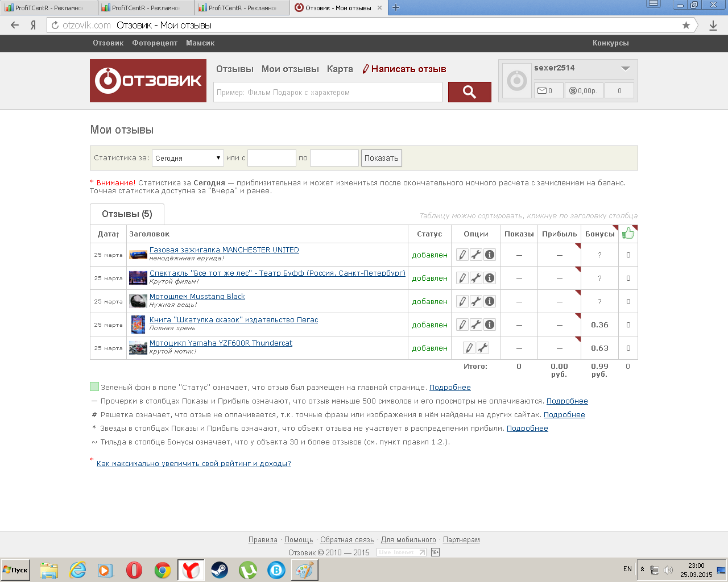The height and width of the screenshot is (582, 728).
Task: Sort table by Бонусы column
Action: pos(600,234)
